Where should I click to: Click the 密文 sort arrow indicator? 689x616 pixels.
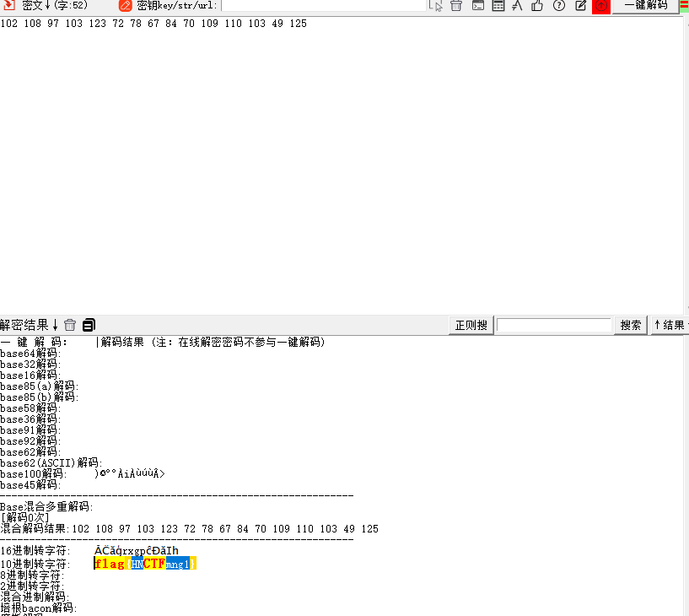click(46, 6)
